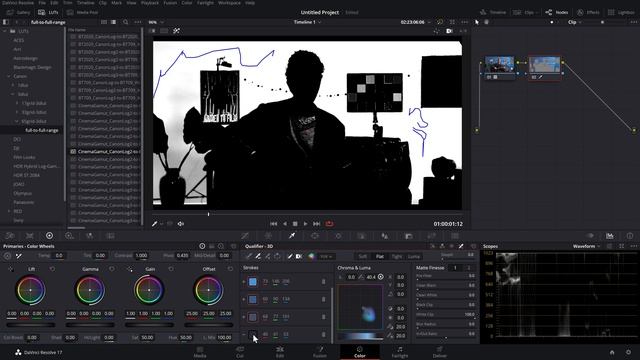Open the Gallery panel
This screenshot has width=640, height=360.
(x=18, y=12)
